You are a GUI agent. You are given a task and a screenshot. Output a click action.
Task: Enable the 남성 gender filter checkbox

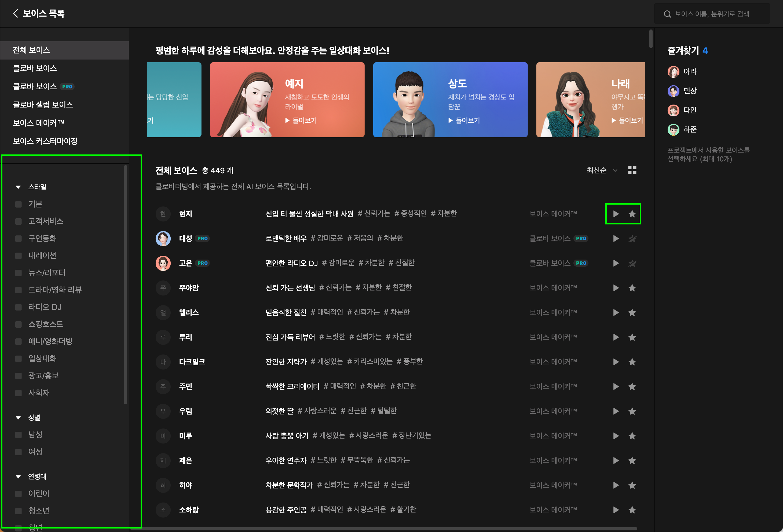tap(19, 435)
